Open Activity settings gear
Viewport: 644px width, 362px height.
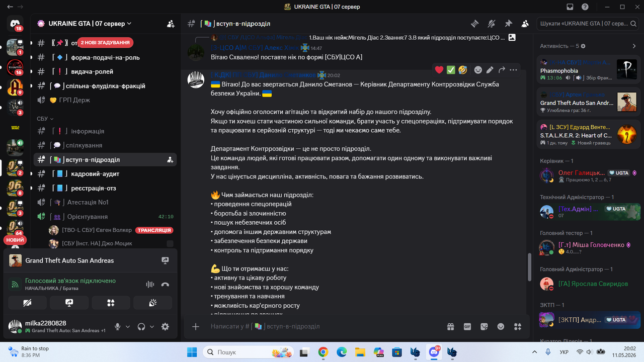click(x=583, y=46)
